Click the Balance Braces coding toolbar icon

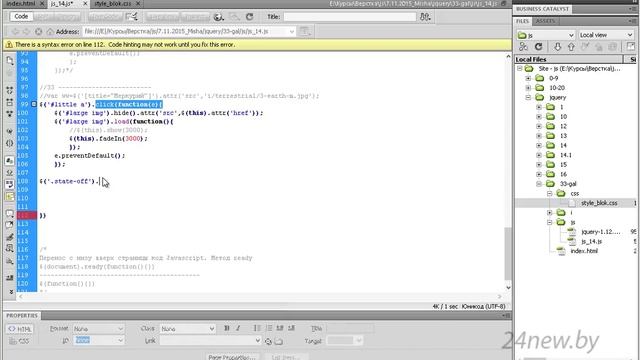pos(10,143)
